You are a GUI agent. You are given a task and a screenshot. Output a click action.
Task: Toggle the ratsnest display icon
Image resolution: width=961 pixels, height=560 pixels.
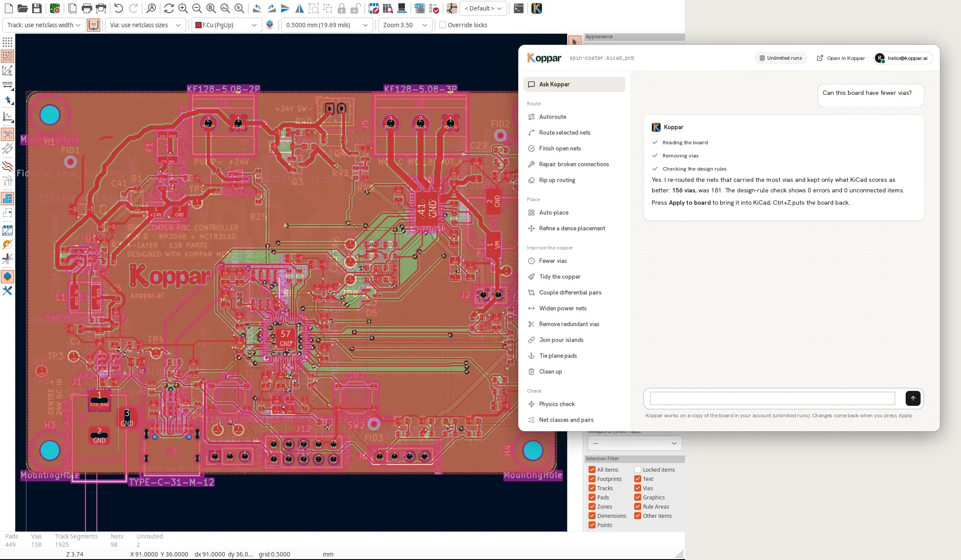7,134
